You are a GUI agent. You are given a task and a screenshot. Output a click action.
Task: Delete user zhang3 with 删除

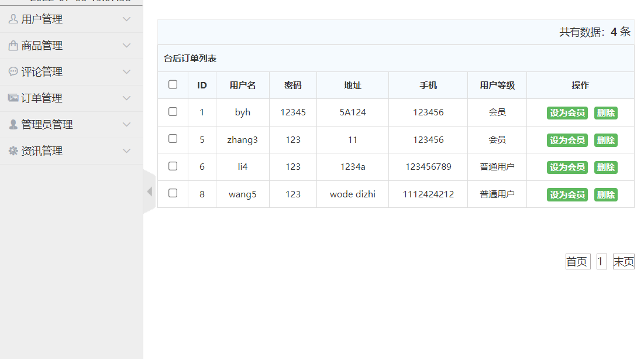(606, 140)
